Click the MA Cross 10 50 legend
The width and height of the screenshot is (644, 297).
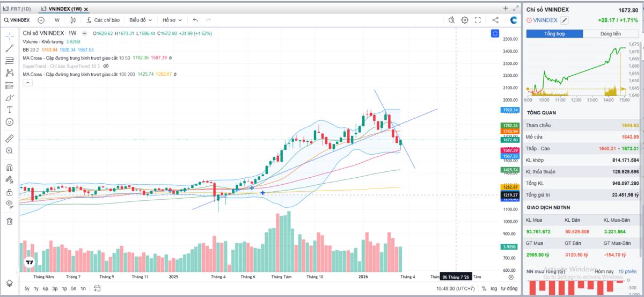(x=76, y=57)
